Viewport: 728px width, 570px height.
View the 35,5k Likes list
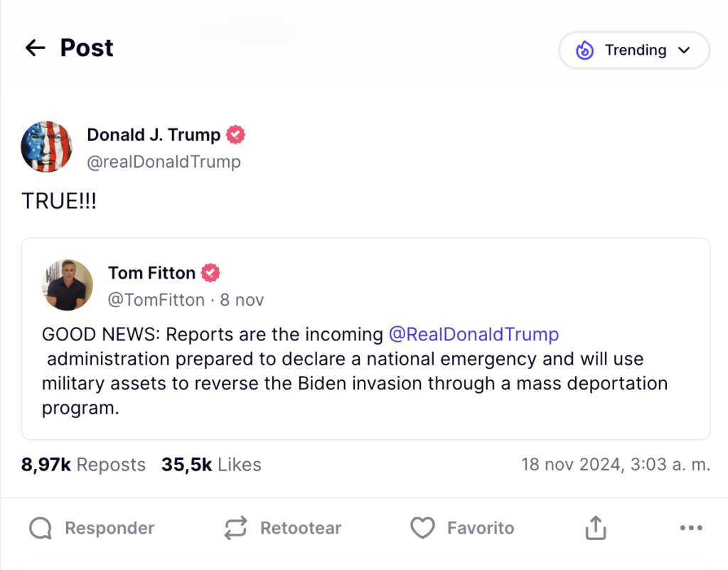point(211,465)
